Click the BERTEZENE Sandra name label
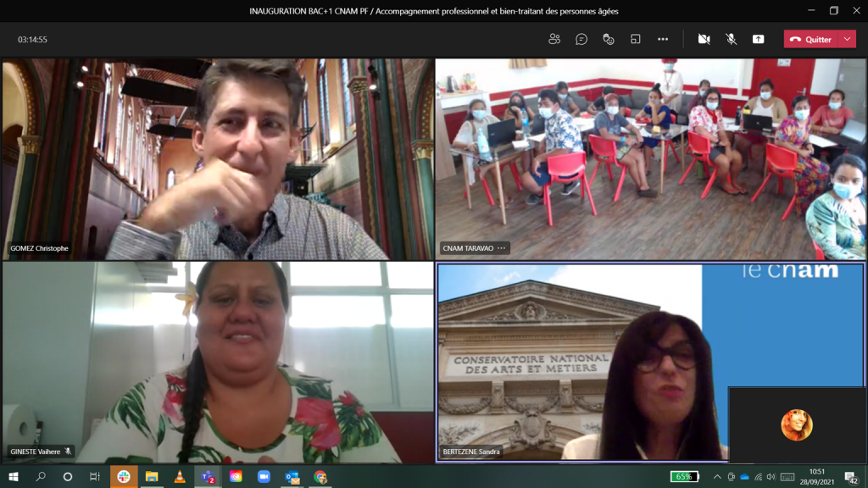This screenshot has width=868, height=488. click(x=471, y=452)
